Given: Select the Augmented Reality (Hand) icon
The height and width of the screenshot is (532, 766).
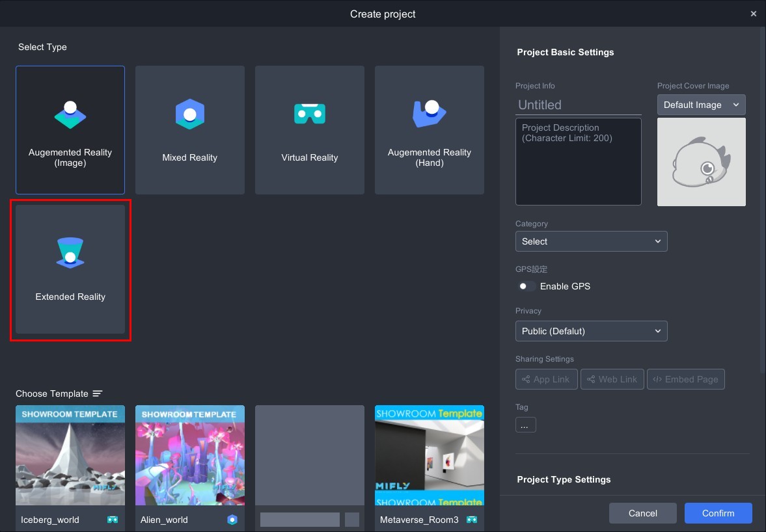Looking at the screenshot, I should 430,114.
